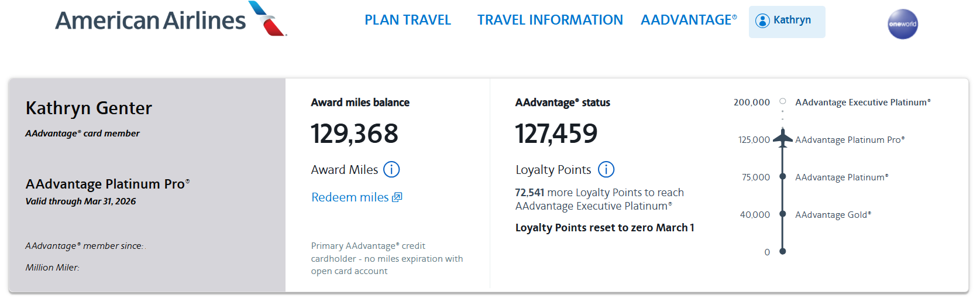Click the oneworld alliance badge icon
The height and width of the screenshot is (301, 980).
click(902, 24)
